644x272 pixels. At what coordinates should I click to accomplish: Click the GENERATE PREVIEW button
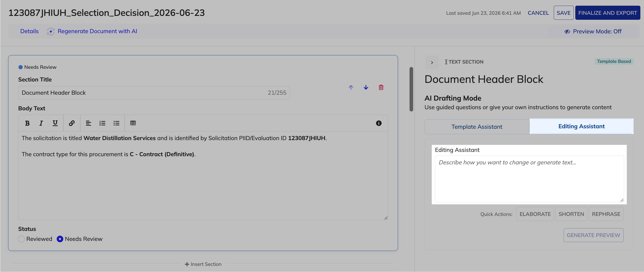coord(593,235)
